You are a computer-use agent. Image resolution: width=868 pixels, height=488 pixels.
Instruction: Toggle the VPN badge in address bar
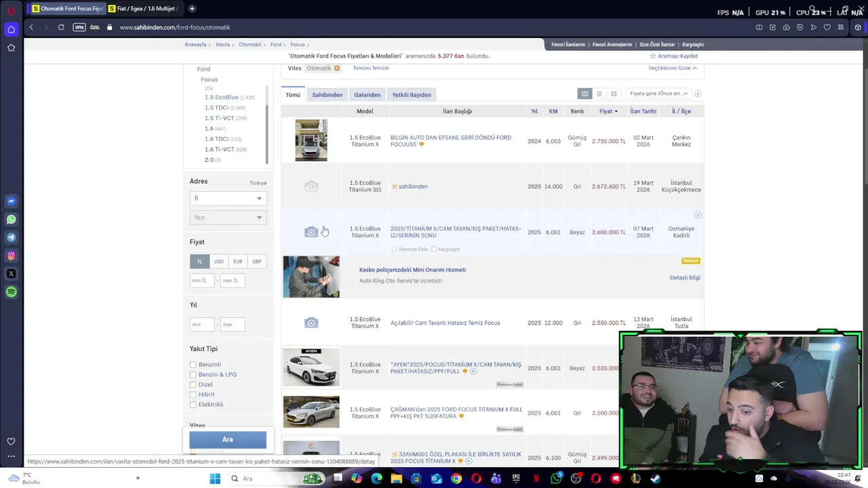click(x=79, y=27)
